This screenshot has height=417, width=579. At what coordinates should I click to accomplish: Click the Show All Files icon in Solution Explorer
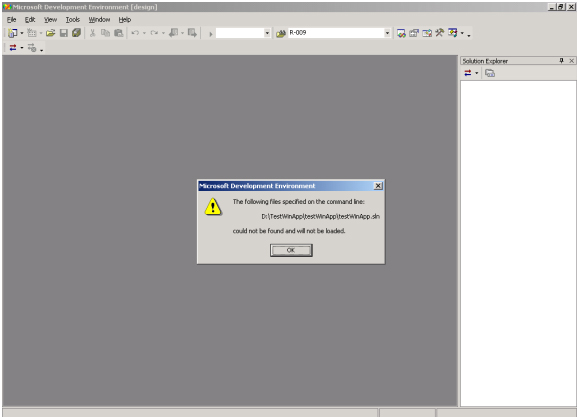point(490,73)
